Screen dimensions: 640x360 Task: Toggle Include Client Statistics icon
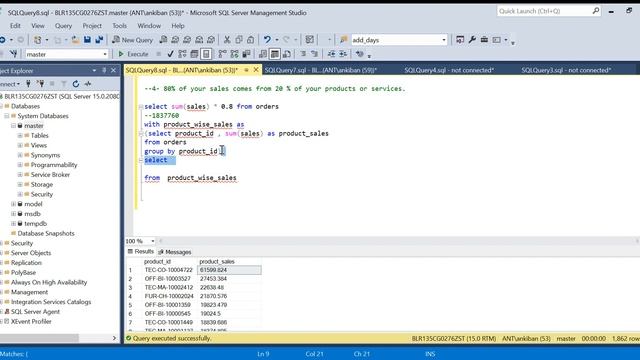click(246, 54)
